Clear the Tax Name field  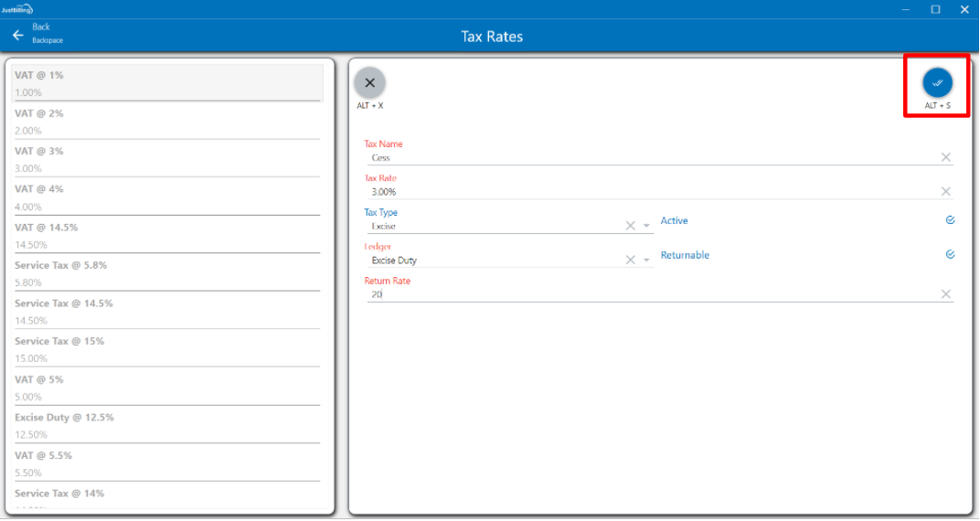[946, 157]
